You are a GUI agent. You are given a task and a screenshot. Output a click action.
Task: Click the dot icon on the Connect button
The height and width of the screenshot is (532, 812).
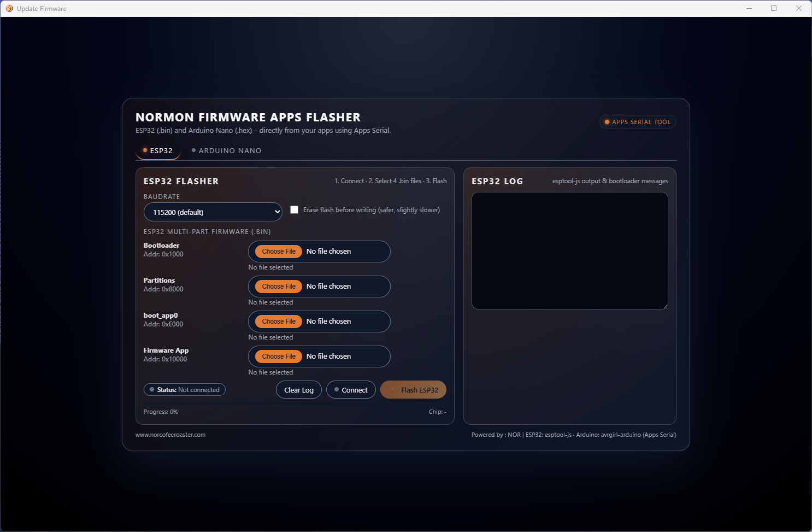click(337, 390)
